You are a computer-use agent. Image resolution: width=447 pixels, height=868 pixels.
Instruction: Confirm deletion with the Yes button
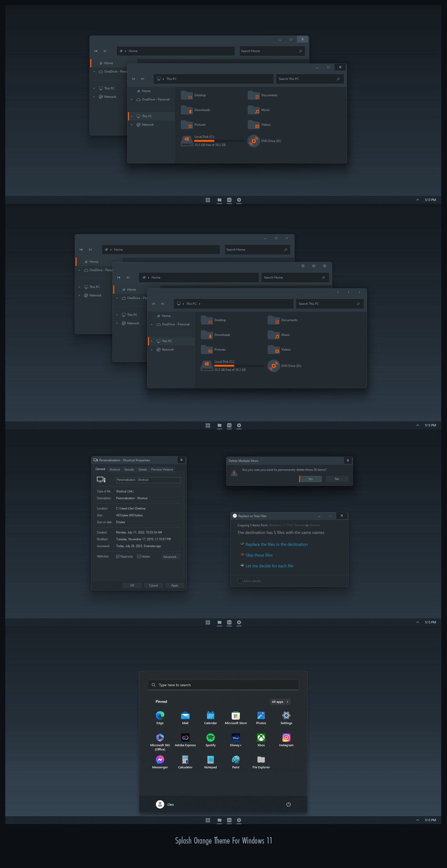coord(311,479)
